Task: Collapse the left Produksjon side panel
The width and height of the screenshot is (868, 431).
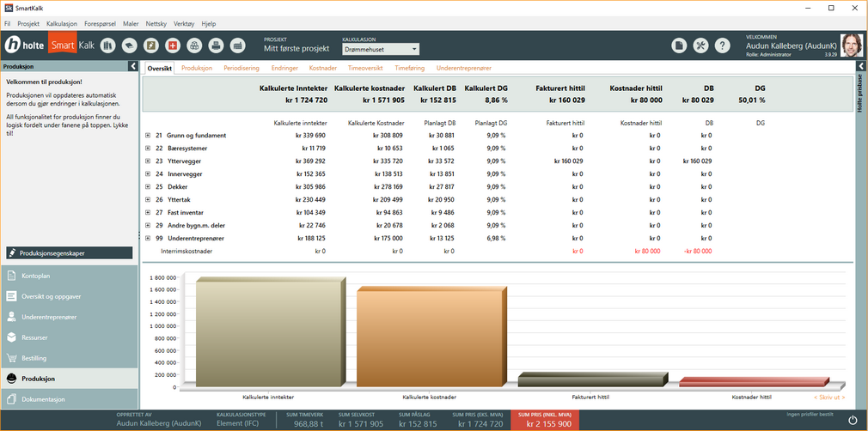Action: (x=133, y=66)
